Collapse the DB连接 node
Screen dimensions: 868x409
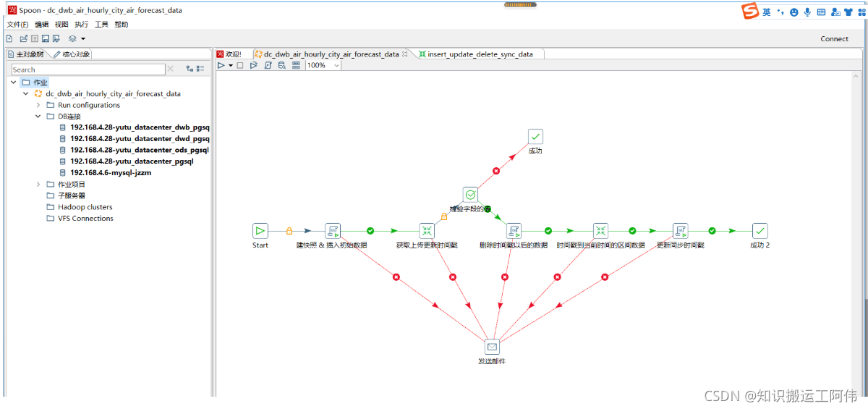(39, 116)
